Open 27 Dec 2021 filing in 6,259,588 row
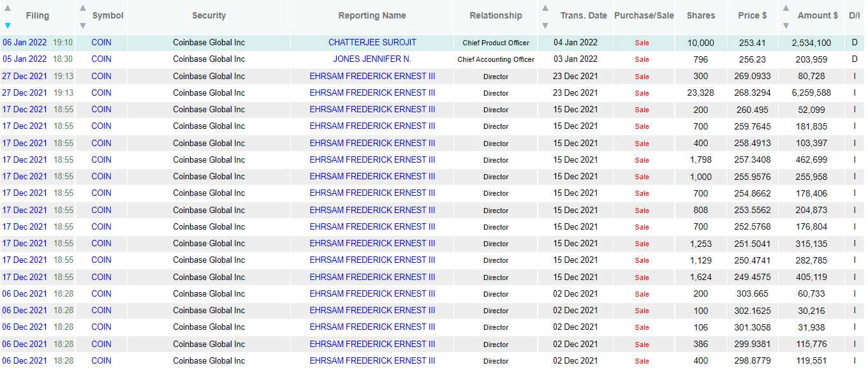 [x=24, y=93]
